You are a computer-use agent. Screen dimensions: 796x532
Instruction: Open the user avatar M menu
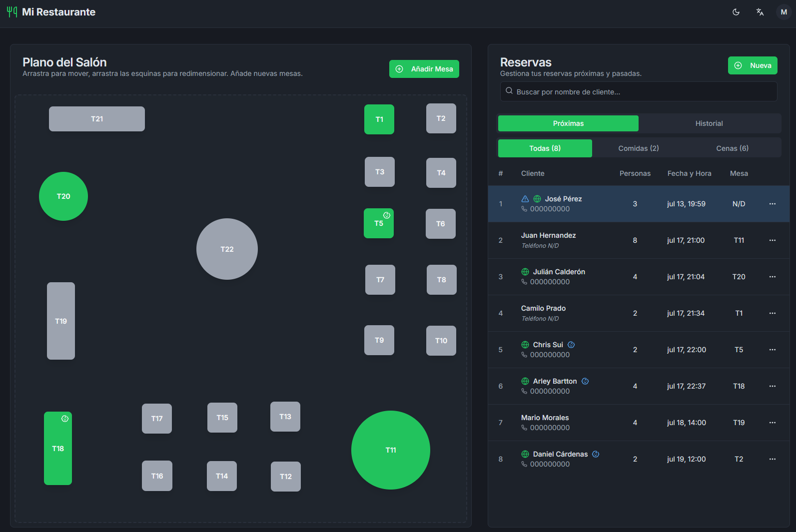click(x=783, y=12)
